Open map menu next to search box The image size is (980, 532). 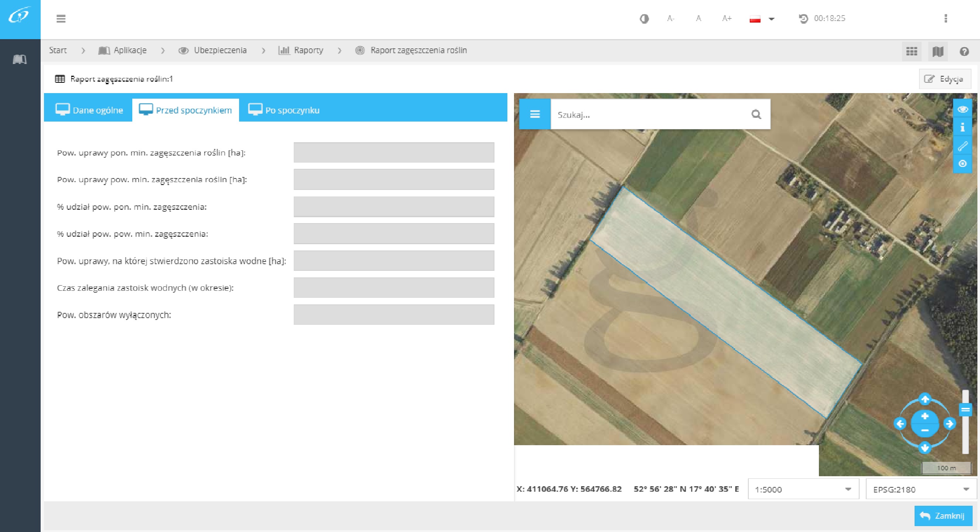[535, 114]
